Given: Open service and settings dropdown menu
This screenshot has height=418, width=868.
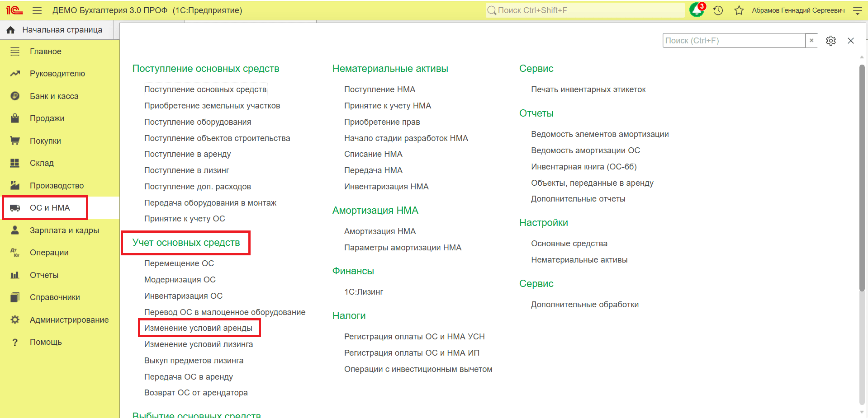Looking at the screenshot, I should (x=857, y=10).
